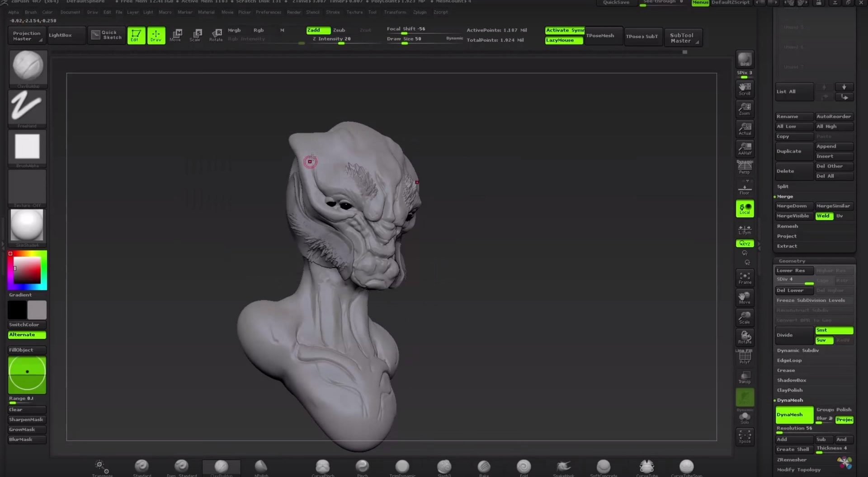868x477 pixels.
Task: Select the Slash3 brush
Action: tap(444, 468)
